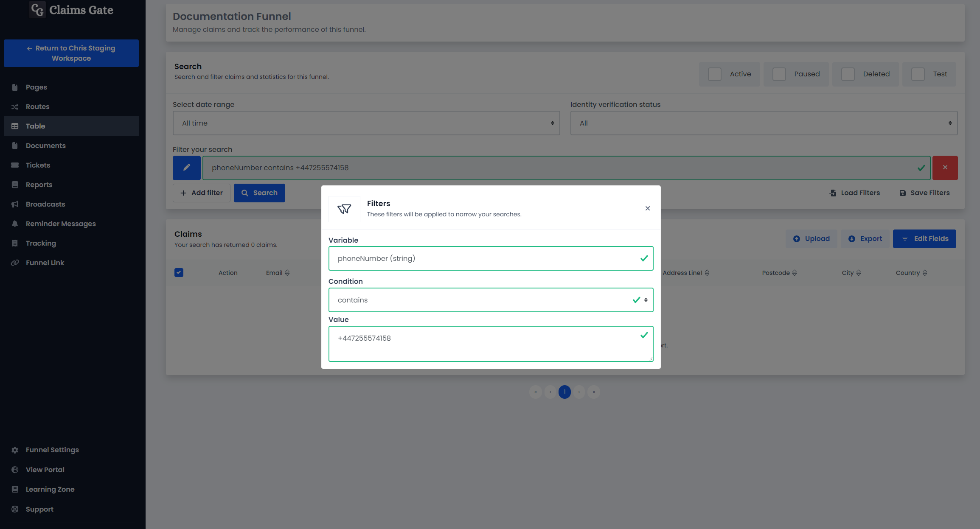This screenshot has height=529, width=980.
Task: Click the blue Search button
Action: pos(259,193)
